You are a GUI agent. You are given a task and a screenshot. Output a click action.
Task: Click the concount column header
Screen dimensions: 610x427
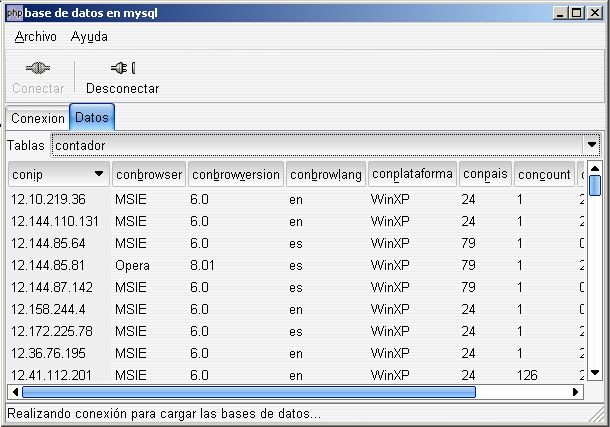[544, 174]
